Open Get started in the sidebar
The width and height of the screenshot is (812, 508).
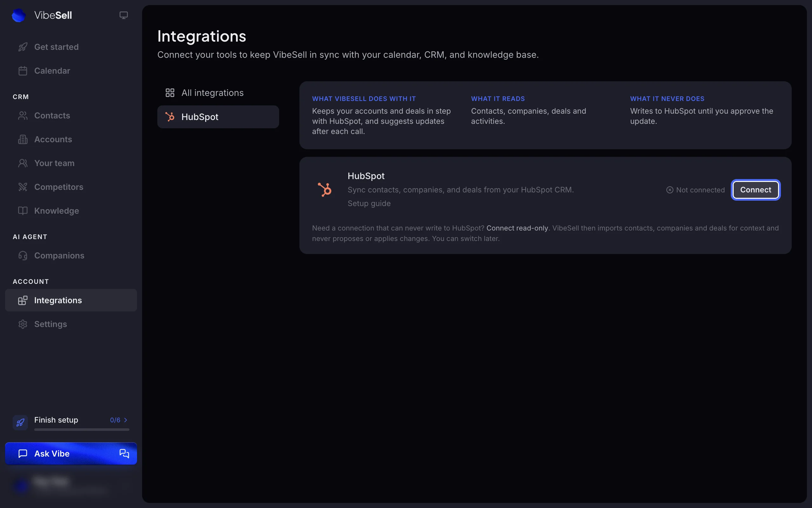pyautogui.click(x=71, y=47)
